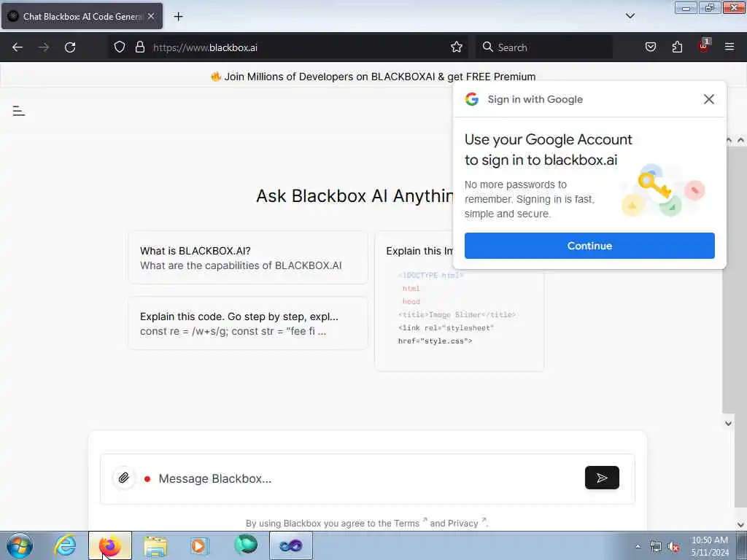Reload the current page
The height and width of the screenshot is (560, 747).
click(x=70, y=47)
